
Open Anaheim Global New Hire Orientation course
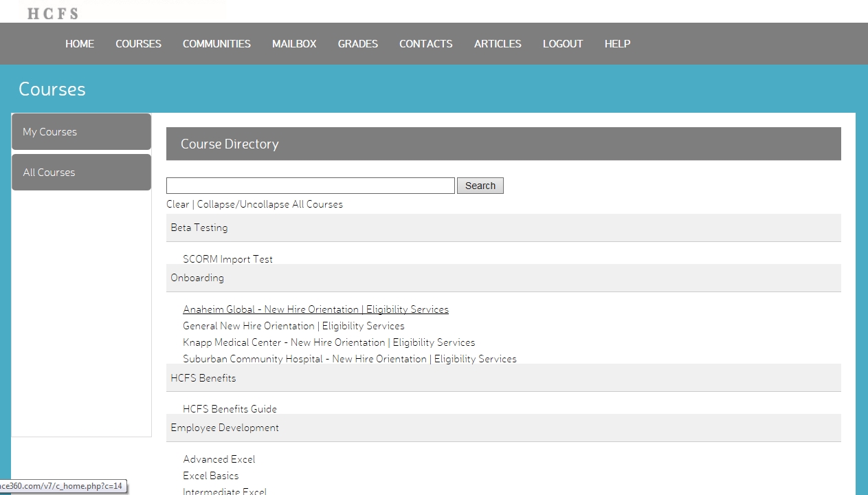click(315, 309)
